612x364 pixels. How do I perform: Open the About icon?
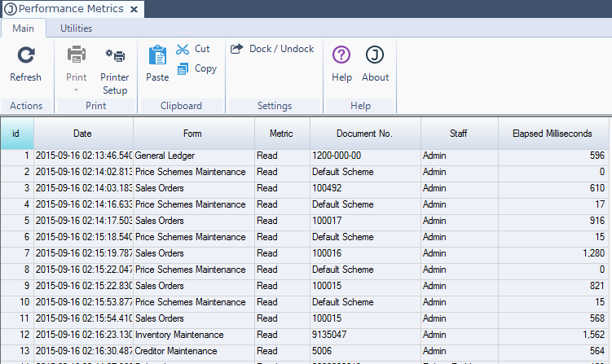375,55
